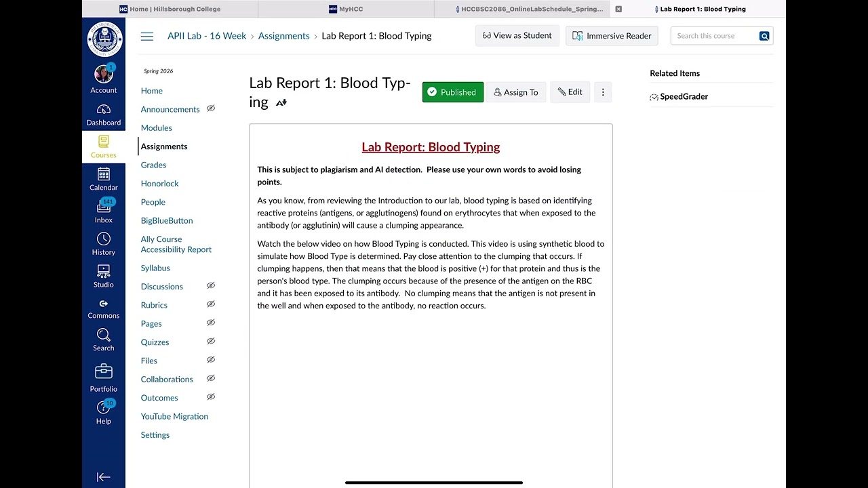Image resolution: width=868 pixels, height=488 pixels.
Task: Open BigBlueButton in course menu
Action: coord(167,221)
